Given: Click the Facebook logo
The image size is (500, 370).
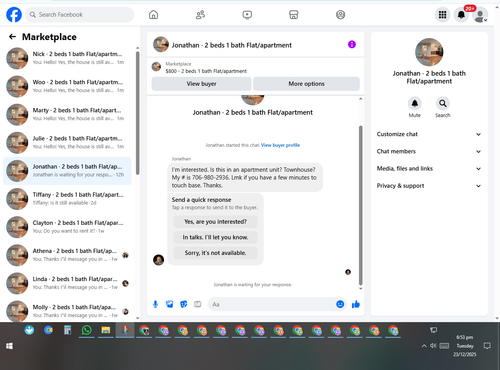Looking at the screenshot, I should (x=14, y=15).
